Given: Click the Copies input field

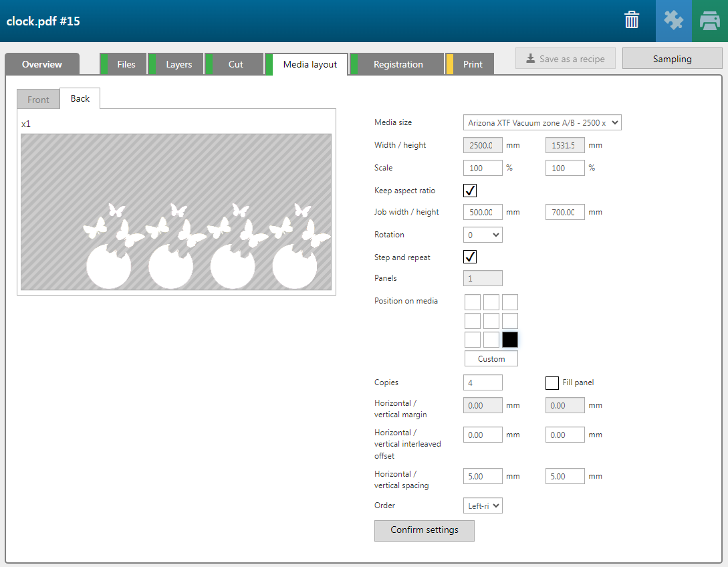Looking at the screenshot, I should coord(483,382).
